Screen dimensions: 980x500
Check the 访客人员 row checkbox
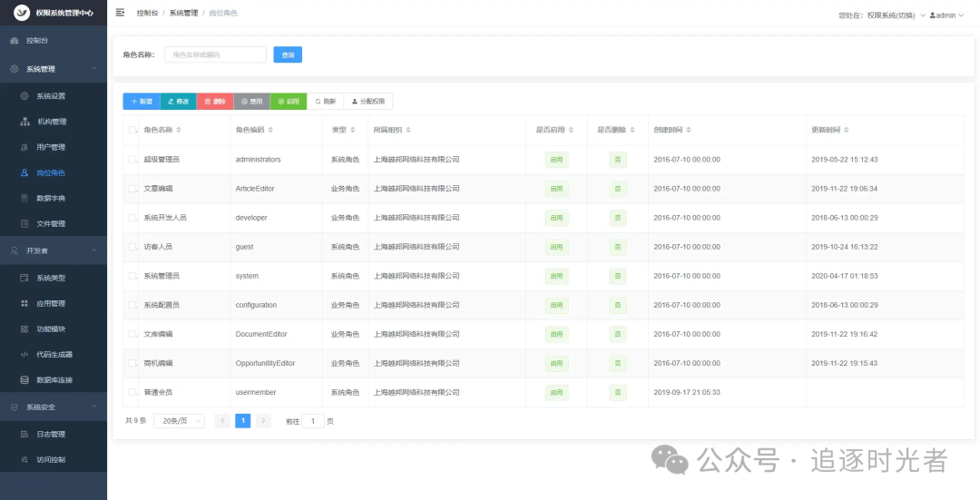(x=132, y=247)
